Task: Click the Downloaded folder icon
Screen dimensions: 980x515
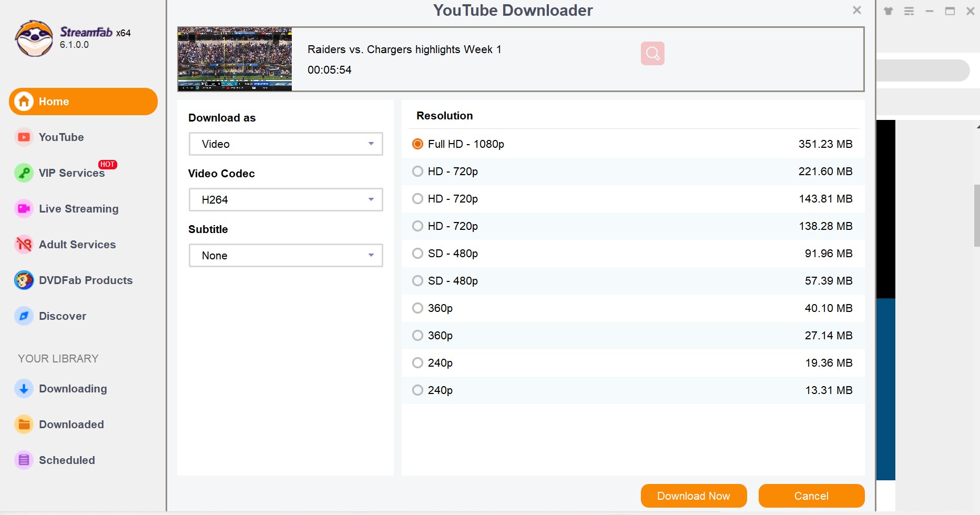Action: click(24, 425)
